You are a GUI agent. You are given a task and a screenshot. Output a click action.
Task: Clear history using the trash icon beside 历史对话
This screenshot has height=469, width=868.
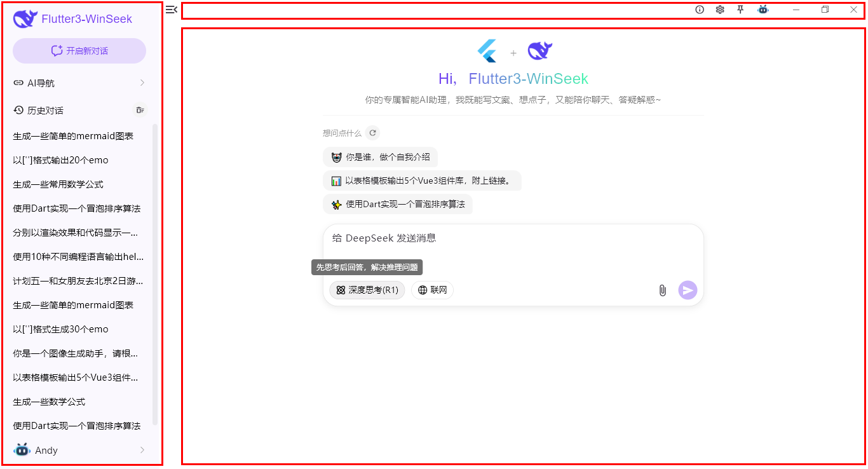tap(140, 110)
